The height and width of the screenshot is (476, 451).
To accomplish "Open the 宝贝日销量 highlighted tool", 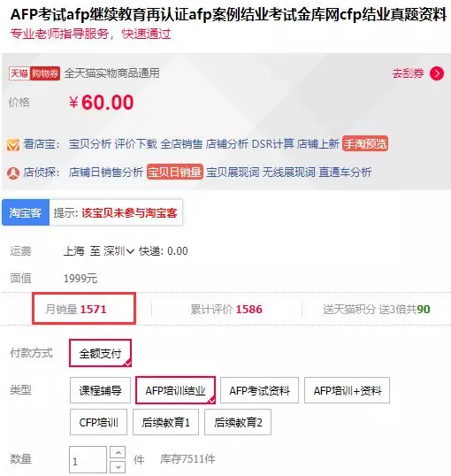I will point(175,172).
